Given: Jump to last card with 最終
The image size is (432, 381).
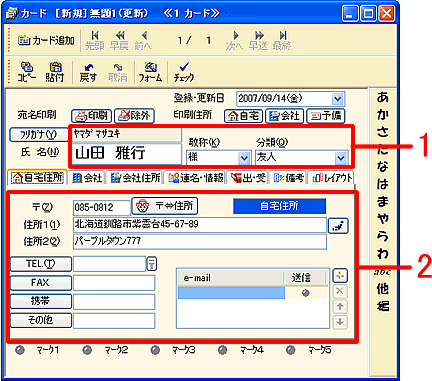Looking at the screenshot, I should click(x=282, y=41).
